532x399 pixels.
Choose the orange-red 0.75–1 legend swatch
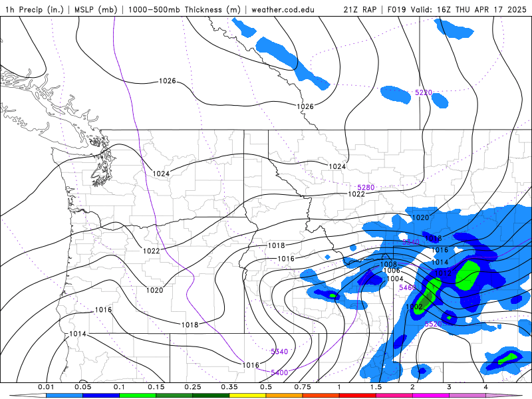pyautogui.click(x=321, y=396)
